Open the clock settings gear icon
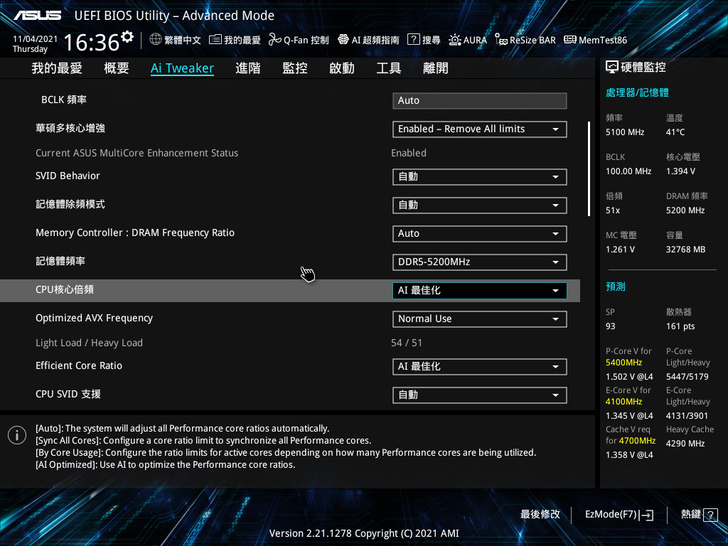Screen dimensions: 728x546 (x=127, y=37)
